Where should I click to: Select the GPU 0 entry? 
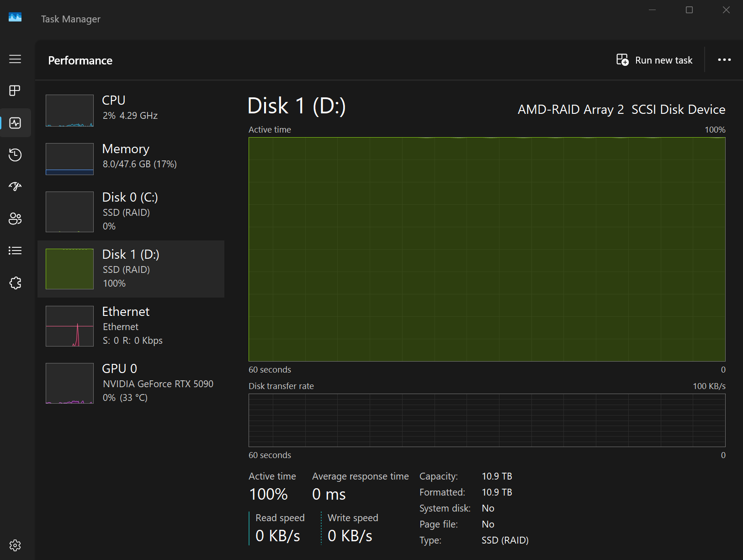click(131, 383)
